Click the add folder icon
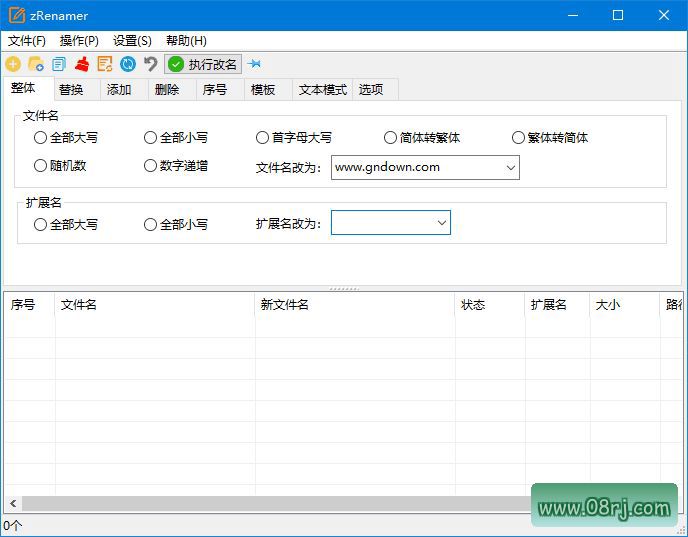Viewport: 688px width, 537px height. [x=36, y=64]
